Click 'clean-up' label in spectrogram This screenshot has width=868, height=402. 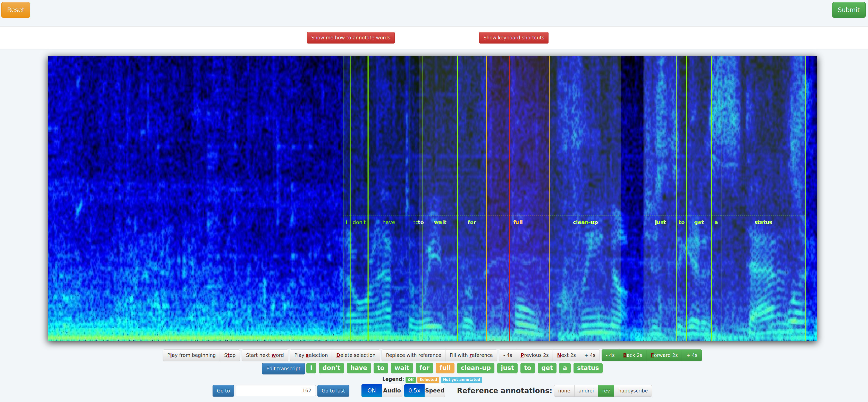click(x=585, y=222)
